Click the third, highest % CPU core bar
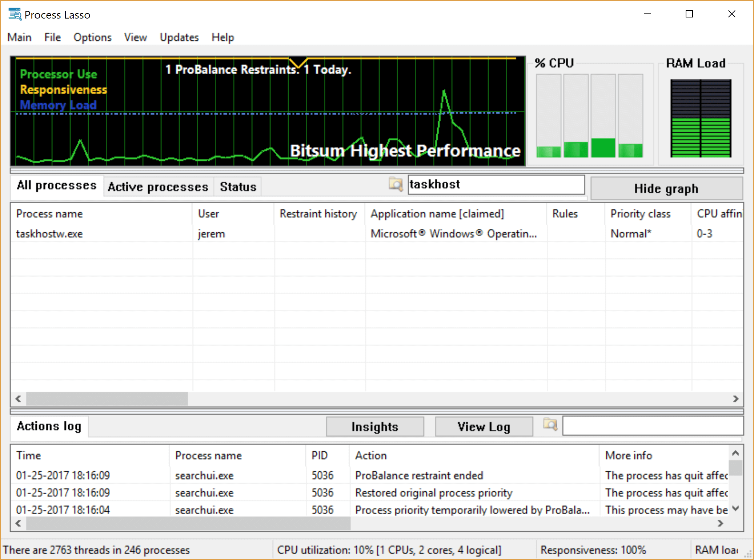 603,116
